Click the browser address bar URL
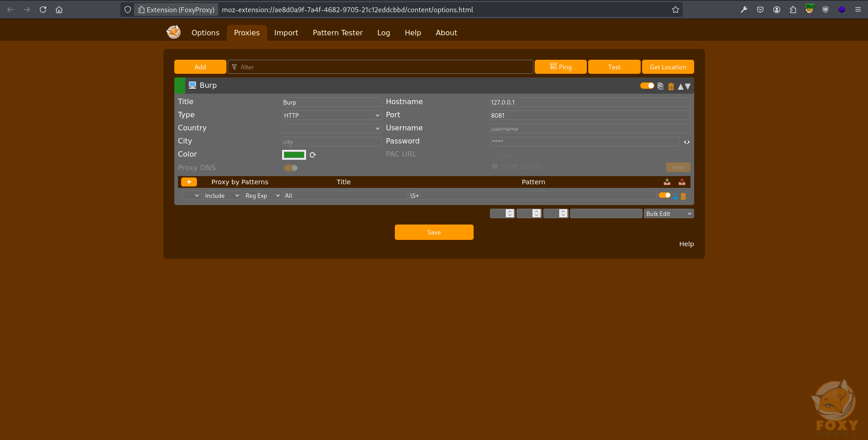The image size is (868, 440). click(347, 10)
